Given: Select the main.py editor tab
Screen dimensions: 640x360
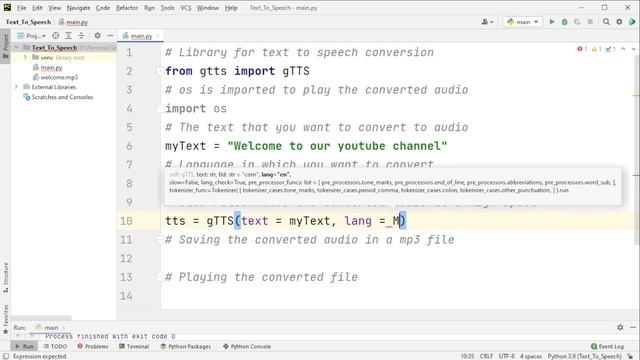Looking at the screenshot, I should click(x=141, y=36).
